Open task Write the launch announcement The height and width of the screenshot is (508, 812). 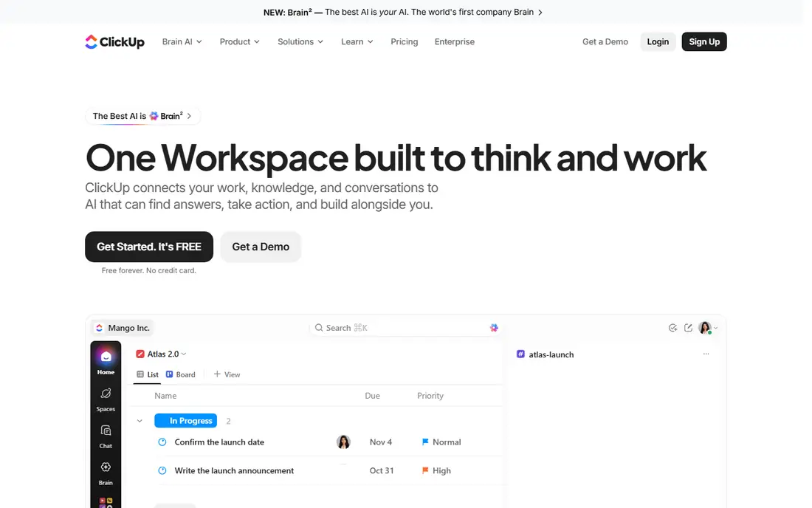234,471
